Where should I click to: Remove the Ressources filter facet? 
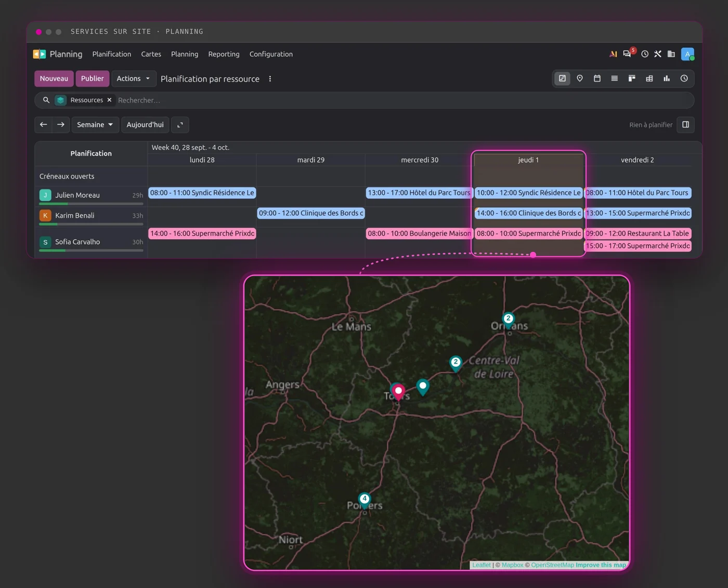[109, 100]
